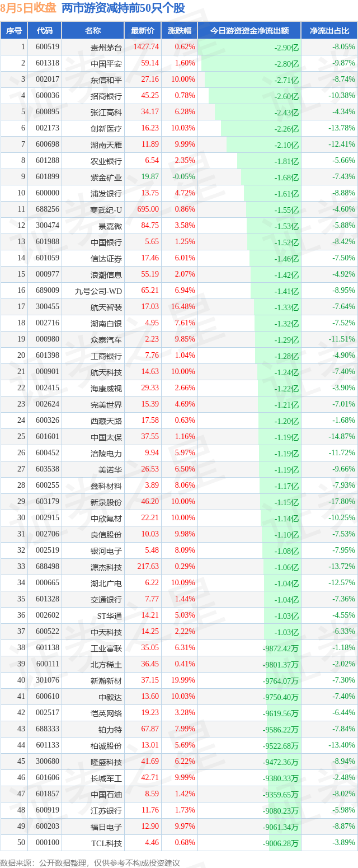Select the stock name 贵州茅台

(x=106, y=47)
